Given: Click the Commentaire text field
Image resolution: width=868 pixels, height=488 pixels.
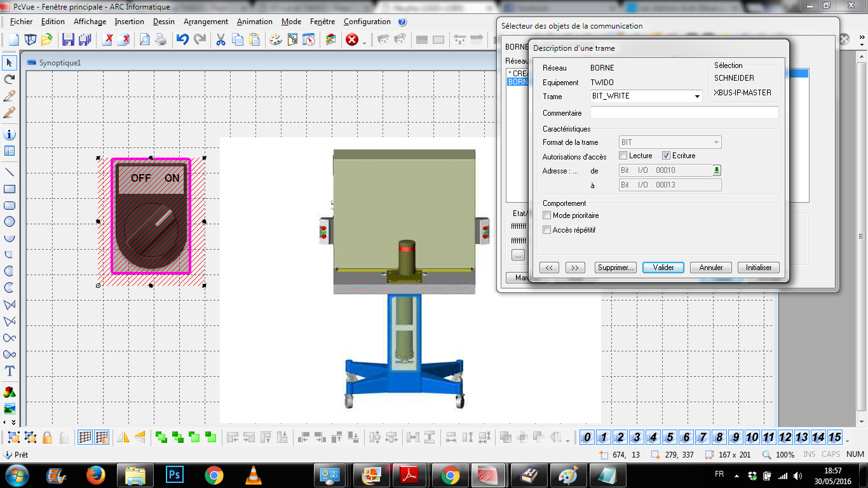Looking at the screenshot, I should tap(684, 112).
